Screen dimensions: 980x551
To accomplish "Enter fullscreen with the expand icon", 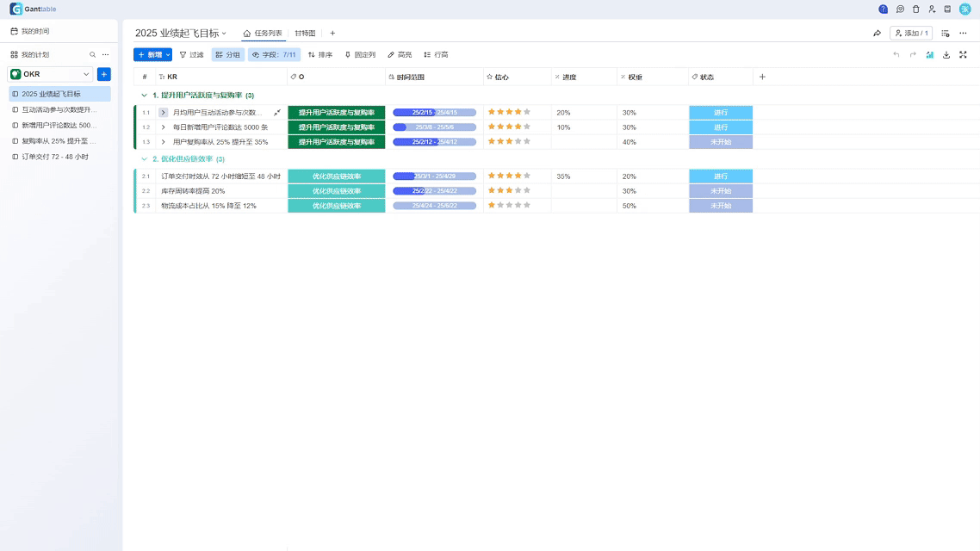I will coord(963,54).
